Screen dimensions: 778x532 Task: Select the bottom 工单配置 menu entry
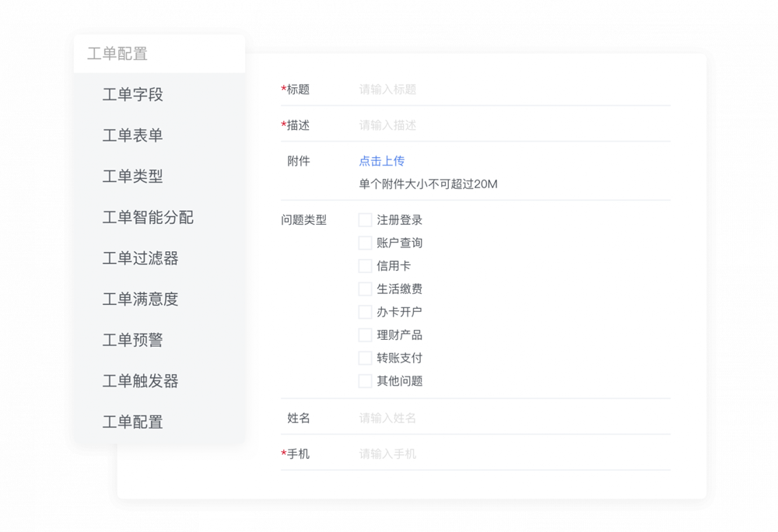tap(132, 422)
